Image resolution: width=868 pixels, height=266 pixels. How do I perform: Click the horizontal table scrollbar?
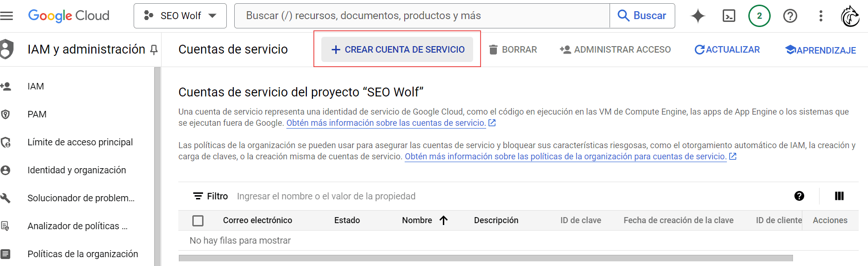486,258
